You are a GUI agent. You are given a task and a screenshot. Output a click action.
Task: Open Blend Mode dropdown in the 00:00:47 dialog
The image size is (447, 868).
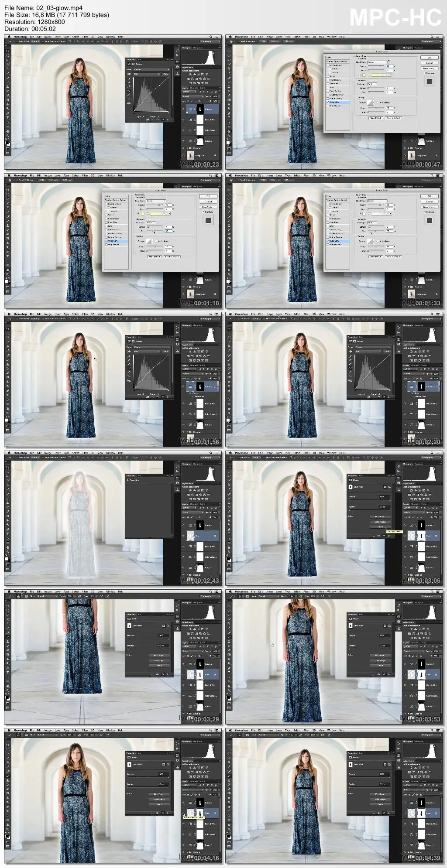click(377, 62)
